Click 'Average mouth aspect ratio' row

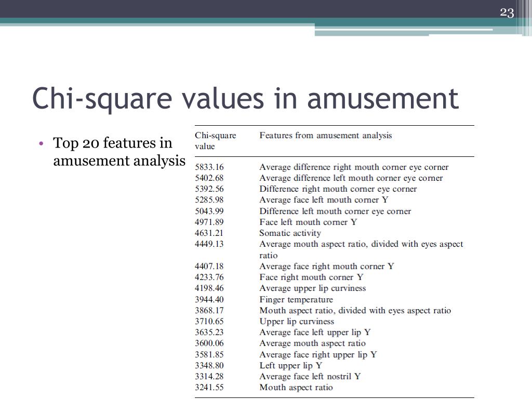pyautogui.click(x=312, y=343)
